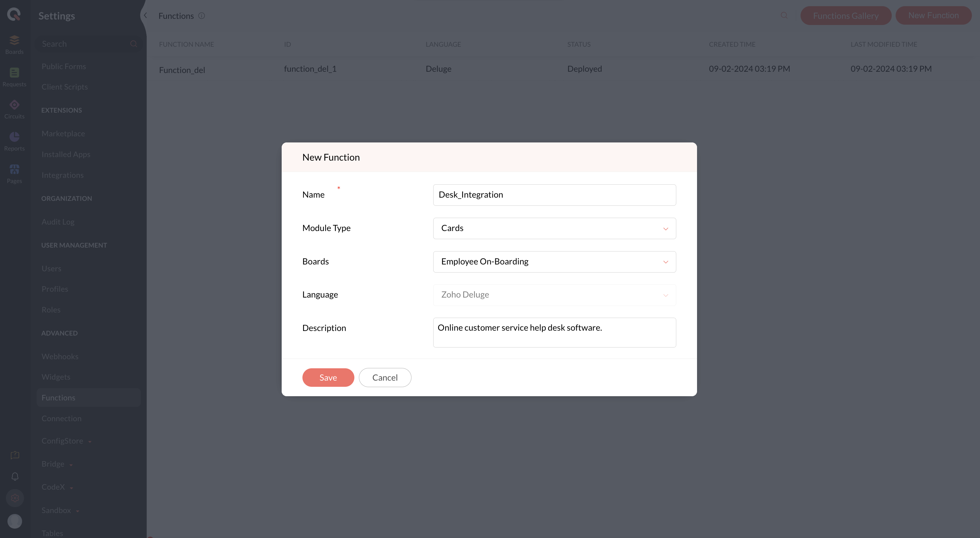The width and height of the screenshot is (980, 538).
Task: Open the Boards dropdown showing Employee On-Boarding
Action: [554, 262]
